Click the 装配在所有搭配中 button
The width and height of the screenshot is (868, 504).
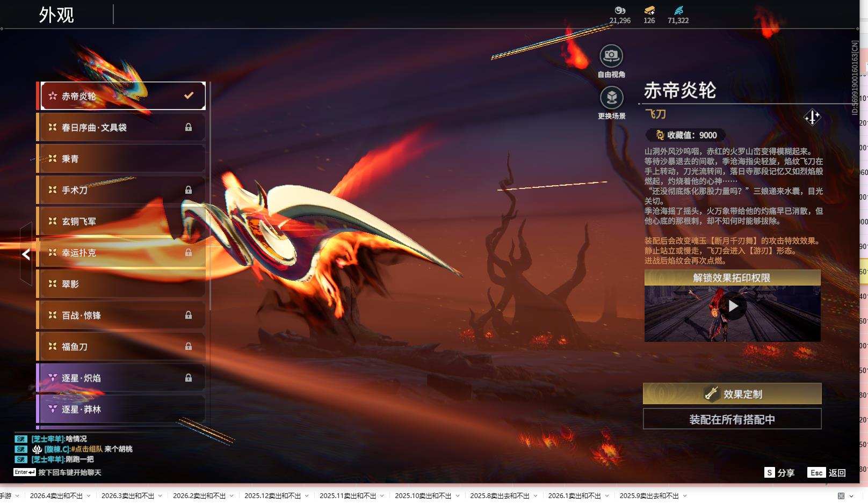(x=732, y=419)
